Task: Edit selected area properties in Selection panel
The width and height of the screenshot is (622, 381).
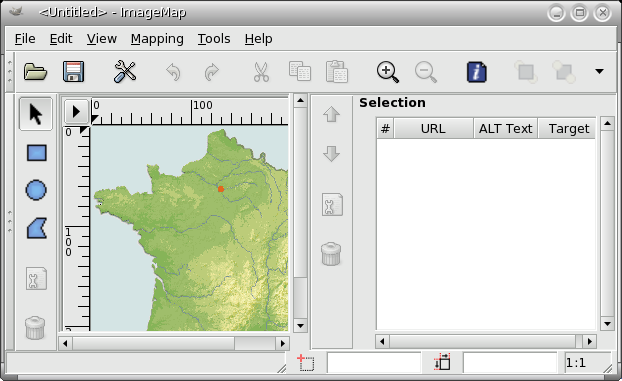Action: click(x=332, y=205)
